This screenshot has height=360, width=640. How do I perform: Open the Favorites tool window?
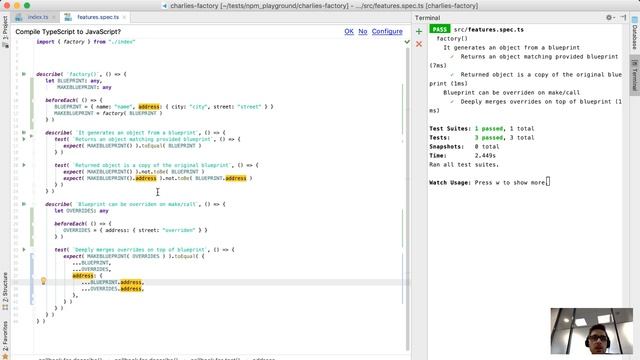[5, 339]
